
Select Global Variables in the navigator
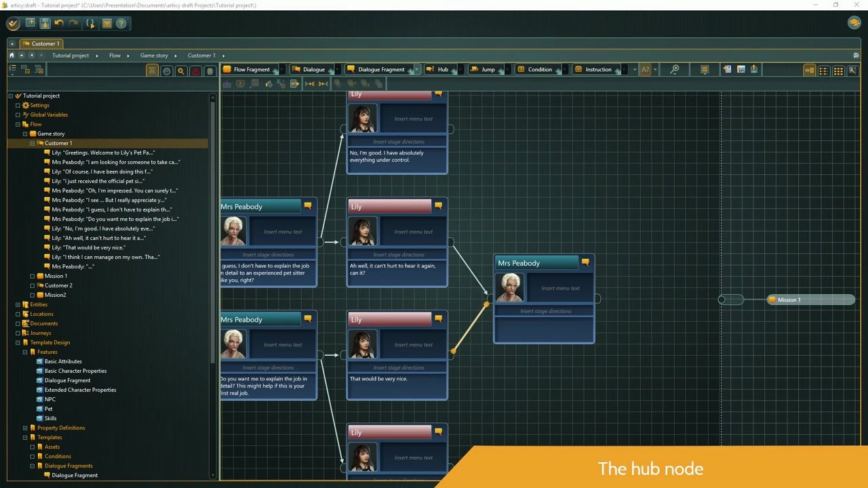(49, 115)
